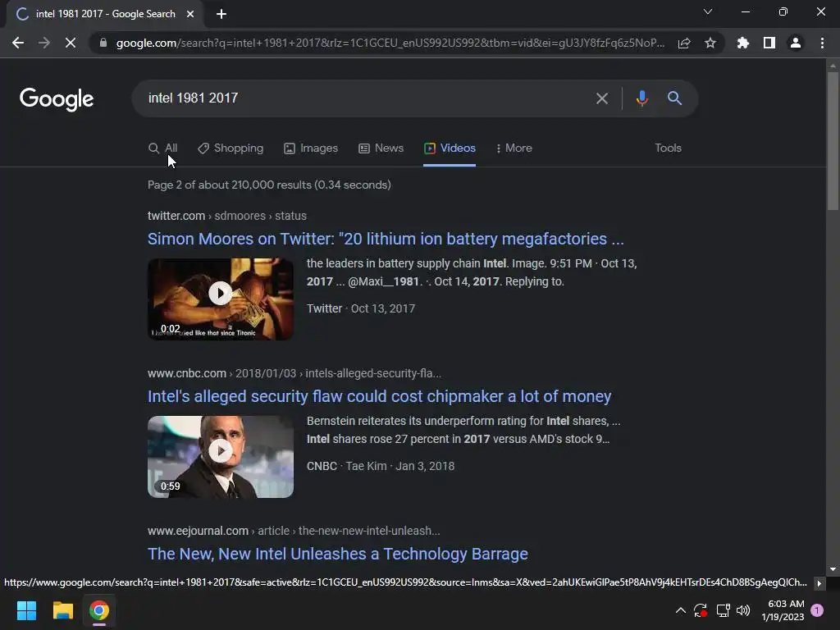
Task: Open the Chrome profile avatar
Action: [796, 43]
